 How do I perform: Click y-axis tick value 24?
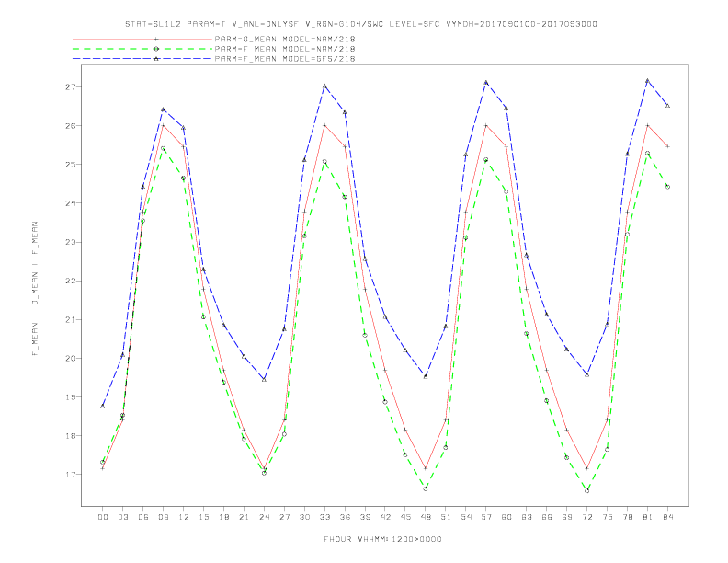click(x=71, y=203)
